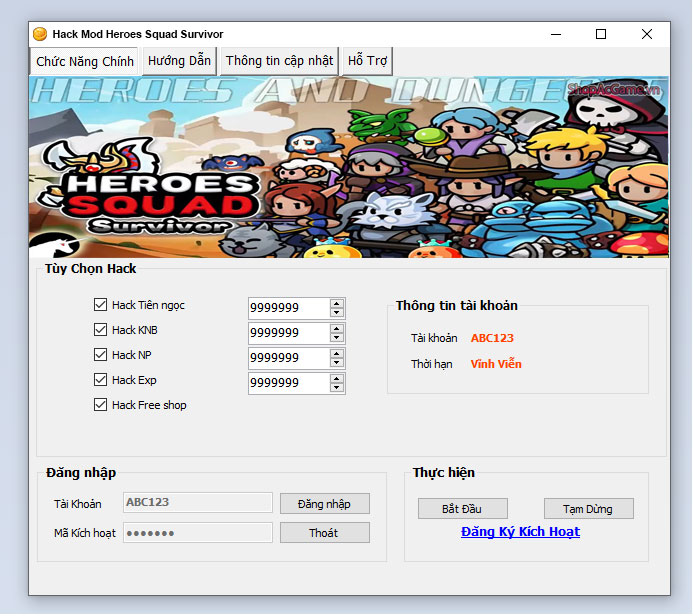Decrease Hack KNB value with down arrow
Image resolution: width=693 pixels, height=616 pixels.
coord(337,338)
